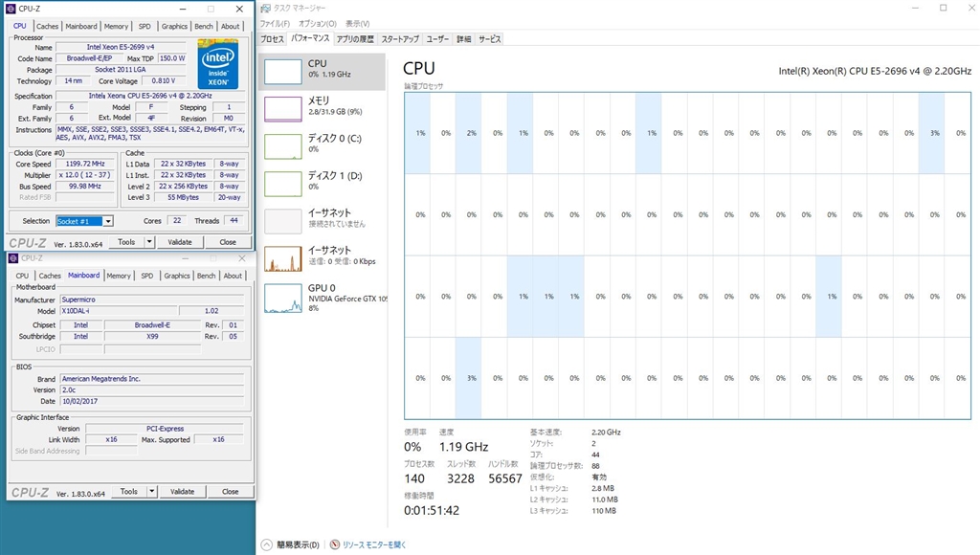Image resolution: width=980 pixels, height=555 pixels.
Task: Click the Southbridge X99 field
Action: 152,336
